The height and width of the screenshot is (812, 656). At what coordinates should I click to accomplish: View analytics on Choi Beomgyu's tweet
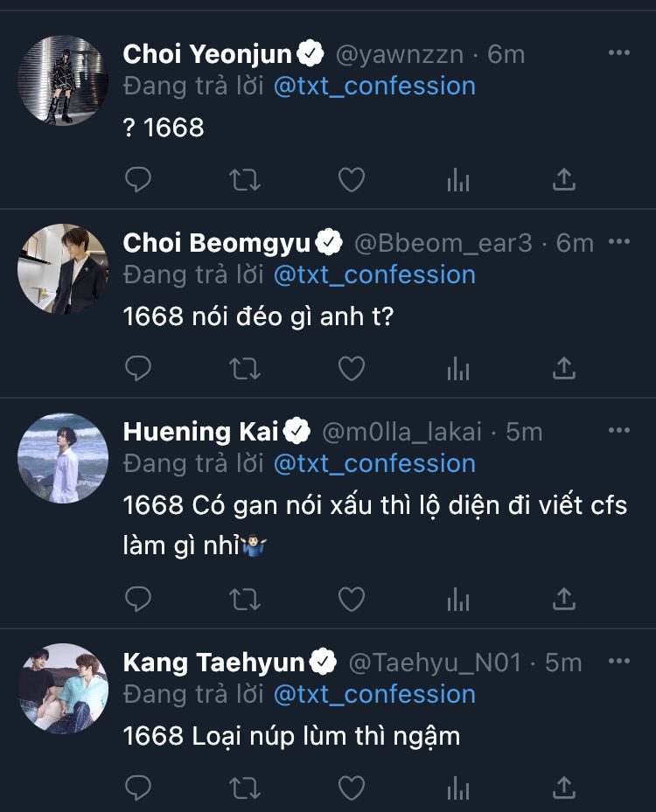click(458, 369)
